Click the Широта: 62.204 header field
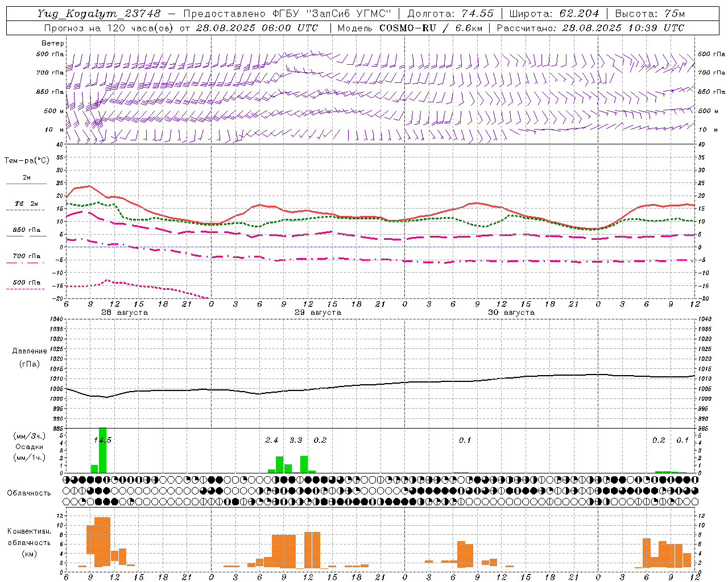Screen dimensions: 728x582 (555, 14)
